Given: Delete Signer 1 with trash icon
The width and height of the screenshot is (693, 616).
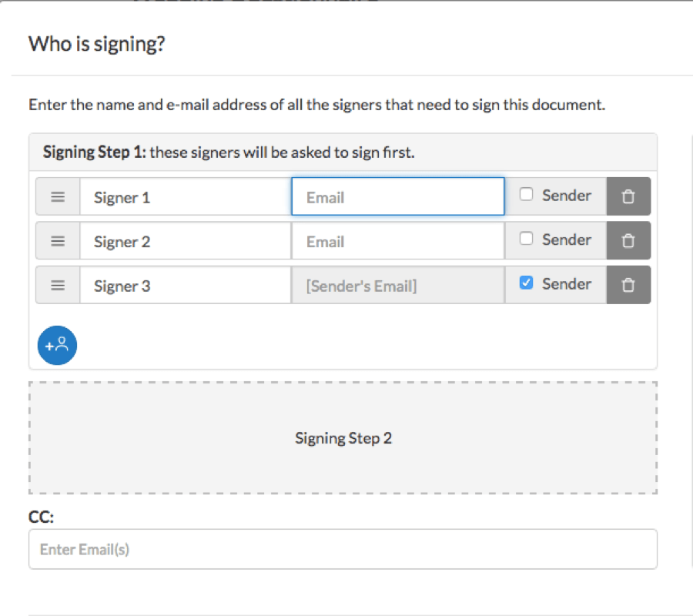Looking at the screenshot, I should point(628,197).
